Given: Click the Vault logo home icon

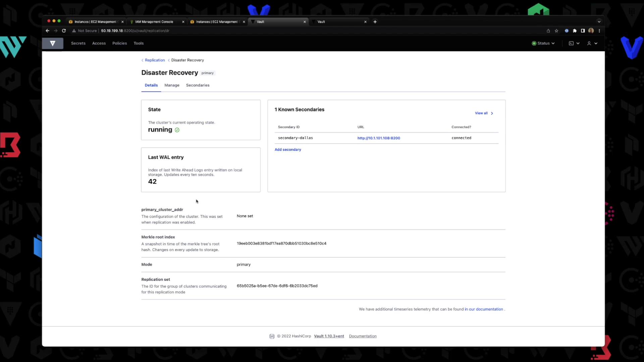Looking at the screenshot, I should 53,43.
